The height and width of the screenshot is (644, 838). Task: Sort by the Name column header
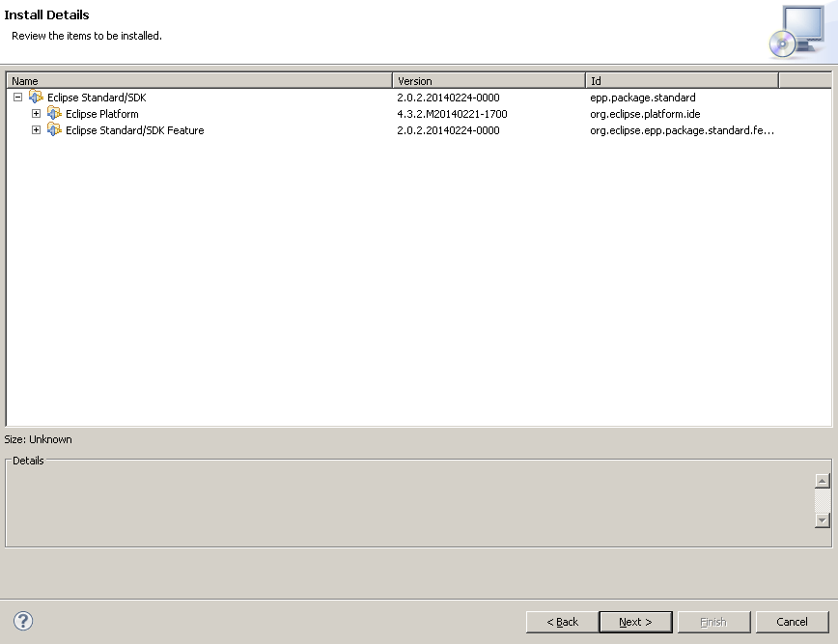[x=199, y=81]
